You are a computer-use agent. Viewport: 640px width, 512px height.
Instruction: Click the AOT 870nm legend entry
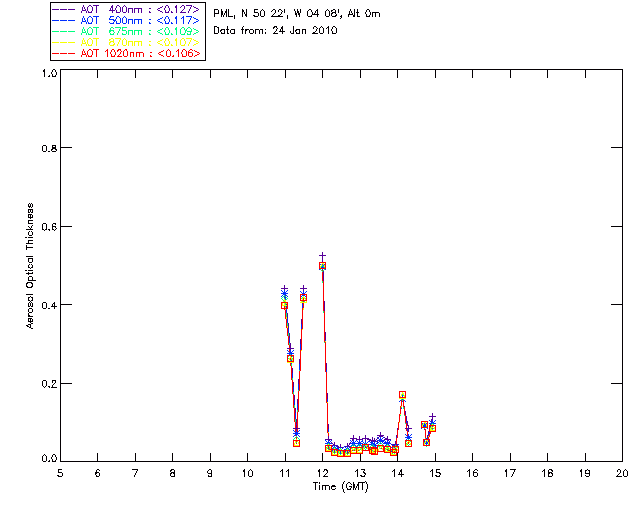(x=126, y=42)
